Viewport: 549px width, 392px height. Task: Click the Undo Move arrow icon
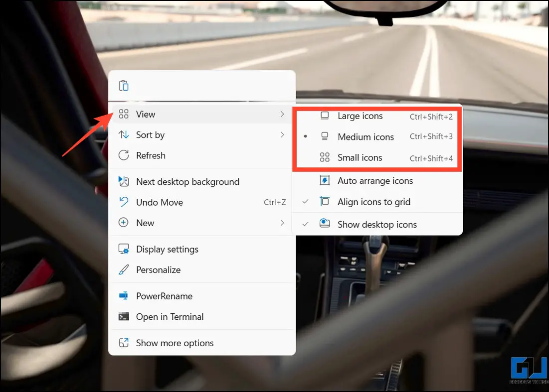(124, 202)
